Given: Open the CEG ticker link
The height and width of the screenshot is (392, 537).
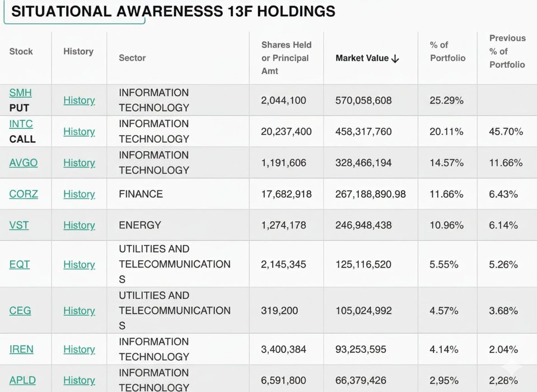Looking at the screenshot, I should point(20,311).
